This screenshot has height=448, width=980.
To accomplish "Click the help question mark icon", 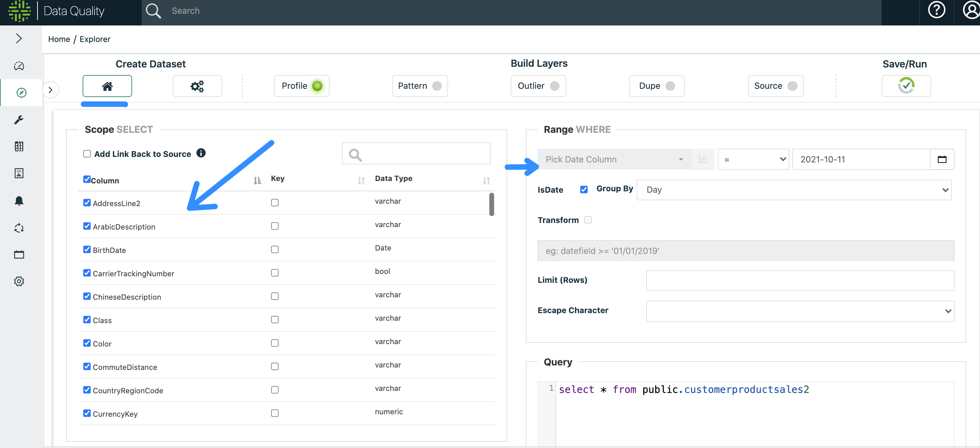I will [936, 10].
